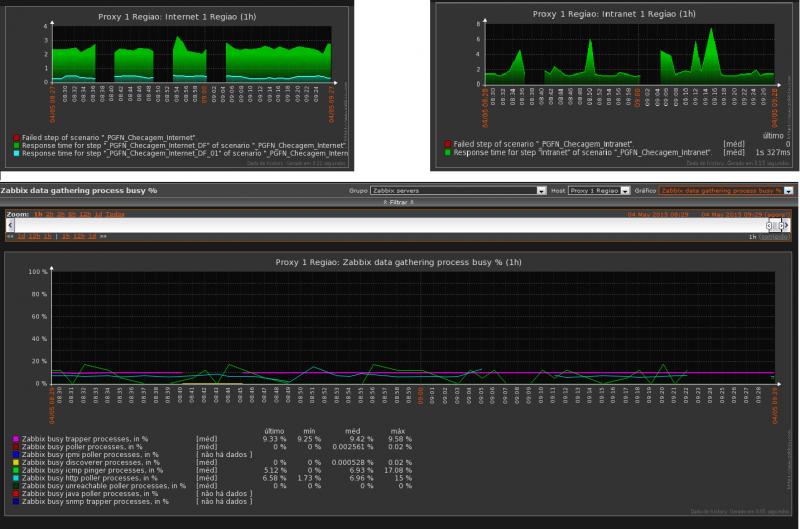Click the red failed step legend icon in Internet graph

click(x=16, y=135)
